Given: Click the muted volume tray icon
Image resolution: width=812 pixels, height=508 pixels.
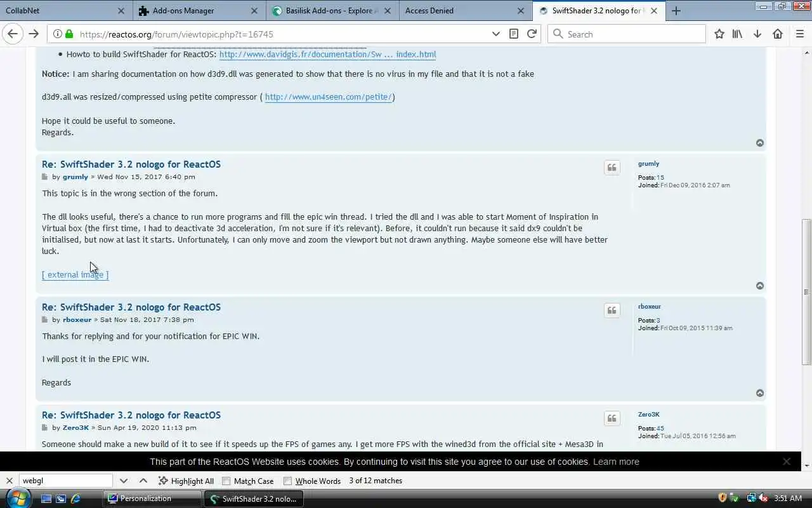Looking at the screenshot, I should click(763, 498).
